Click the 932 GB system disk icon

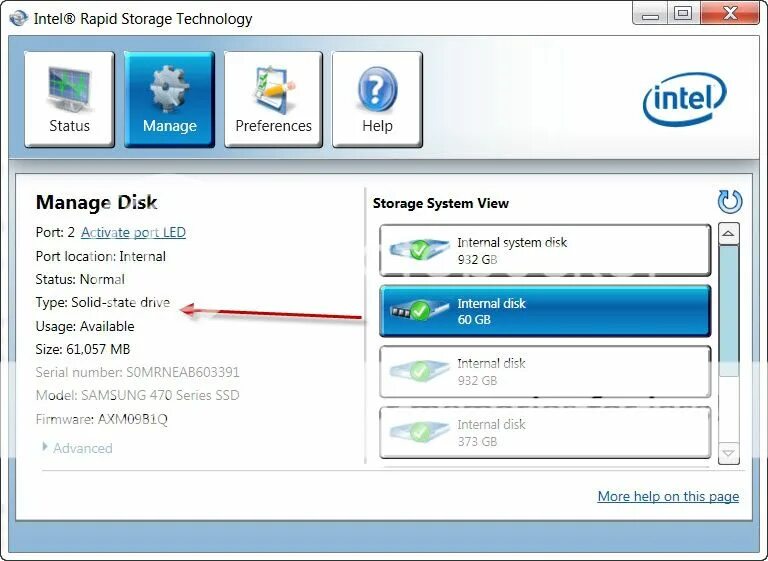tap(419, 250)
